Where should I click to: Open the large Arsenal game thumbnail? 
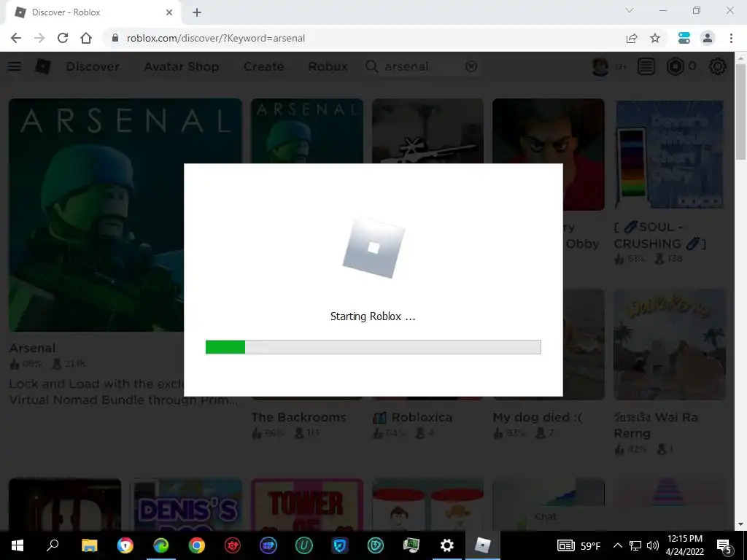(125, 215)
